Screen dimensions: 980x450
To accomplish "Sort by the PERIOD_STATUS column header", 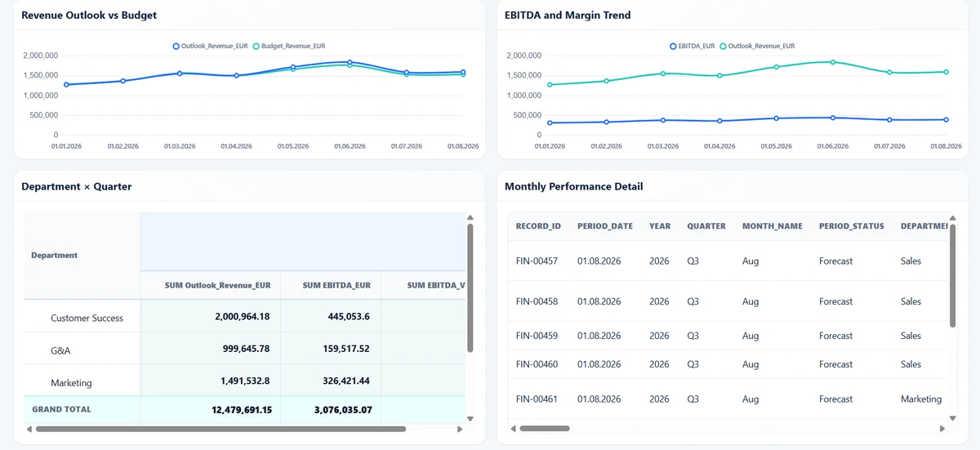I will click(x=852, y=226).
